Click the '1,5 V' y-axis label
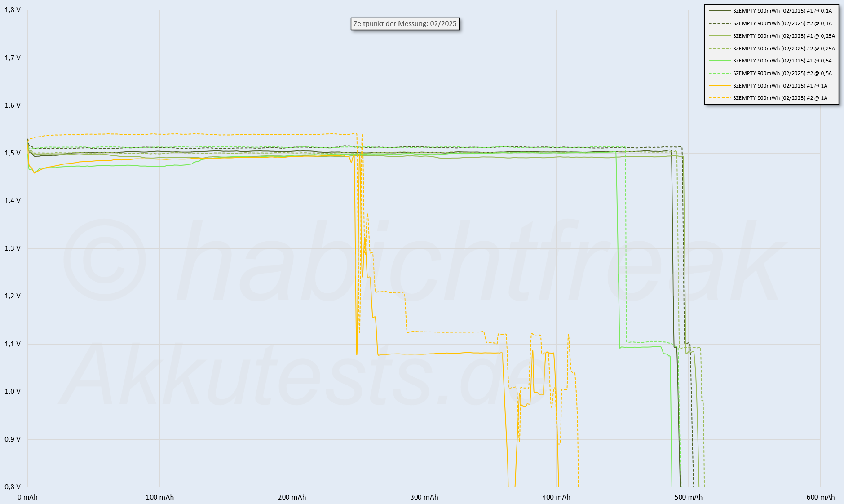844x504 pixels. coord(13,153)
